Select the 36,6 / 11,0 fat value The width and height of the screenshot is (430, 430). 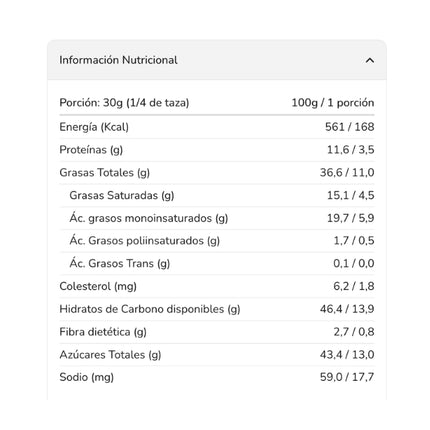click(x=347, y=173)
